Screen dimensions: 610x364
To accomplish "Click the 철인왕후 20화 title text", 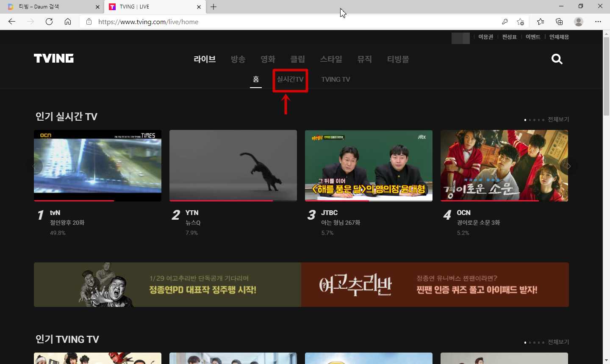I will point(67,223).
